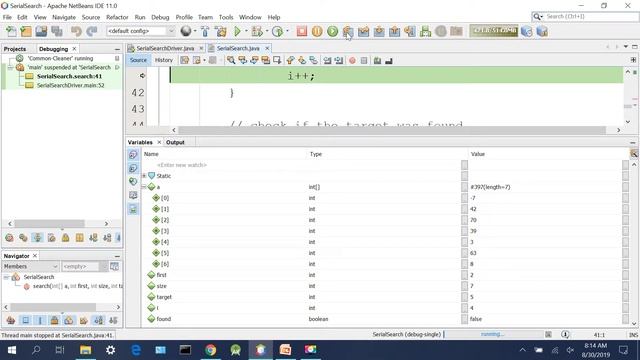Pause the debugger with the orange pause icon
Viewport: 640px width, 360px height.
(x=317, y=31)
